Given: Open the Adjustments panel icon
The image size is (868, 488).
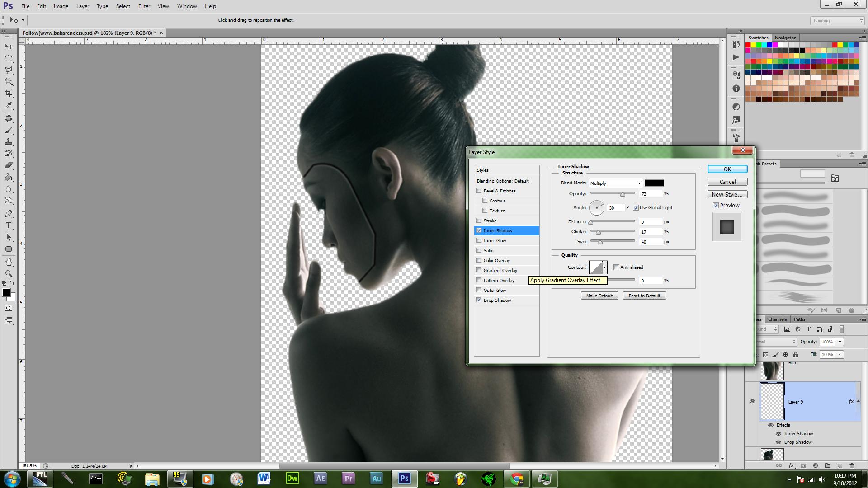Looking at the screenshot, I should click(736, 107).
